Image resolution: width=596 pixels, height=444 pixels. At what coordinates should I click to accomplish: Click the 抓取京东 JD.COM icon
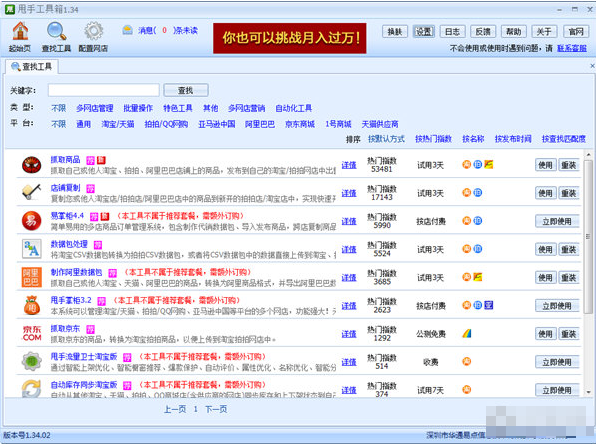coord(32,334)
